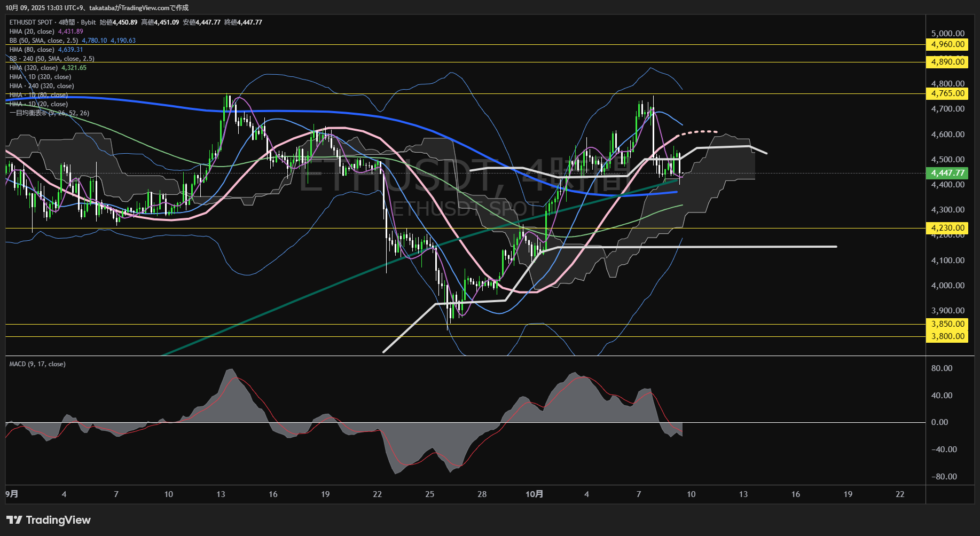This screenshot has width=980, height=536.
Task: Open the ETHUSDT SPOT symbol title
Action: [31, 22]
